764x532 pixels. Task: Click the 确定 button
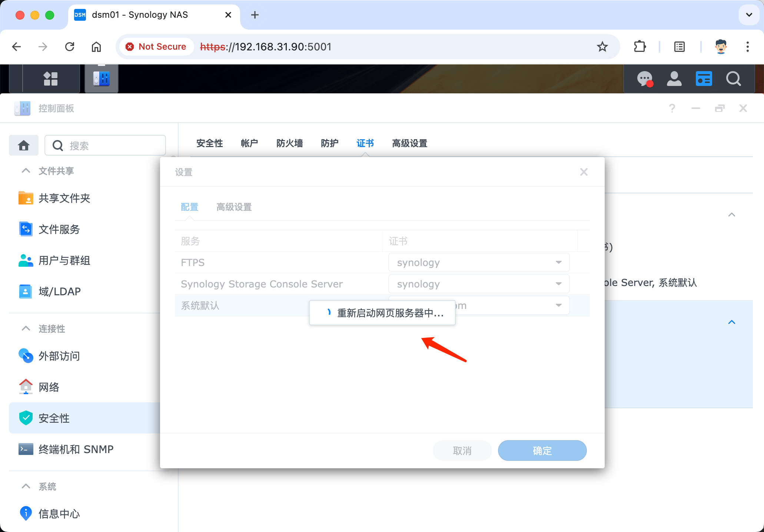(542, 450)
